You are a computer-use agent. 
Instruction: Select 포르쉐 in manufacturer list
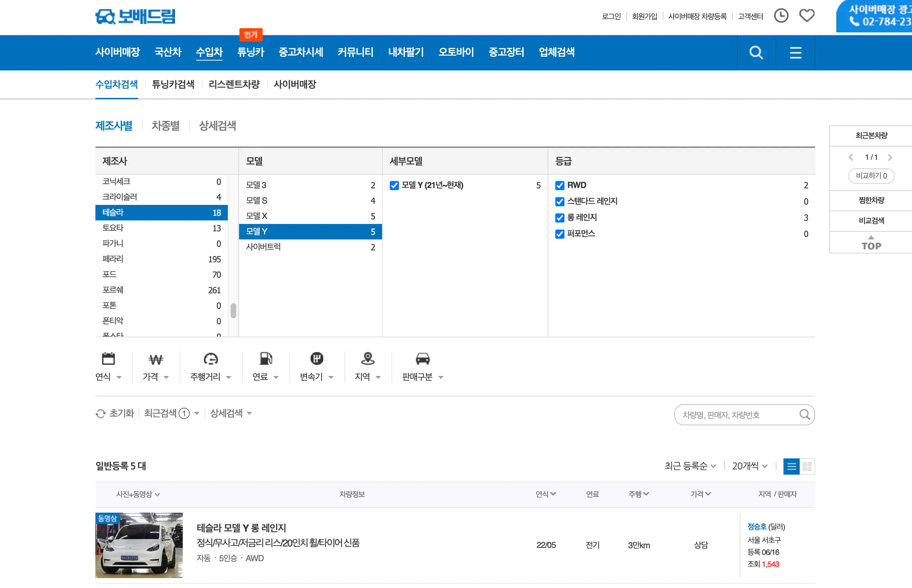coord(162,290)
